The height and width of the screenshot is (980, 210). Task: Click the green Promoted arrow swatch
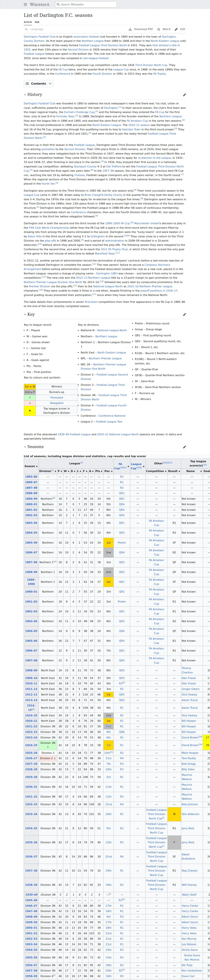[30, 398]
